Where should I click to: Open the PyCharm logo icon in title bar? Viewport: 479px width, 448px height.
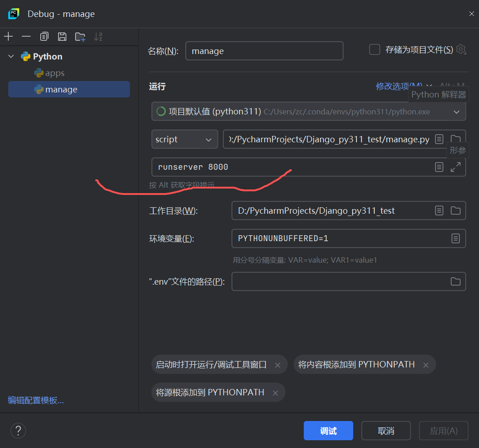[14, 14]
